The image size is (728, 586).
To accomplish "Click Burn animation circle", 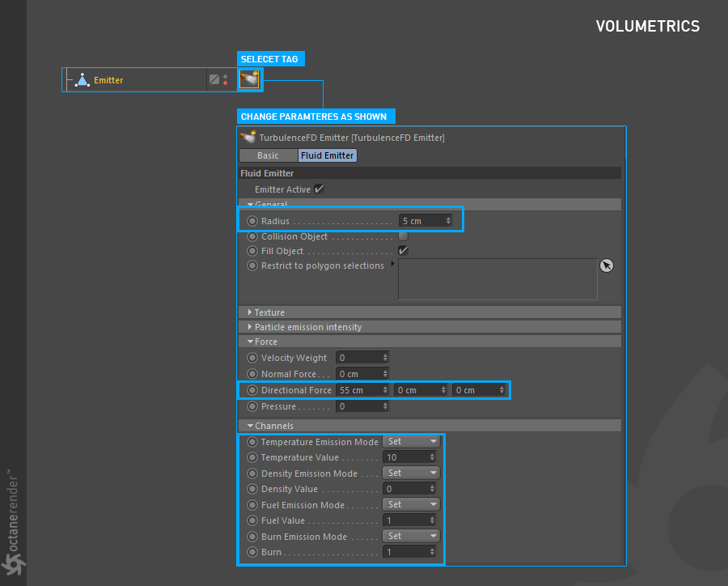I will point(252,552).
